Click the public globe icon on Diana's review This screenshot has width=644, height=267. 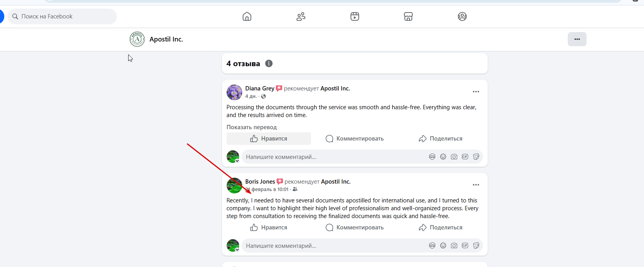[263, 96]
